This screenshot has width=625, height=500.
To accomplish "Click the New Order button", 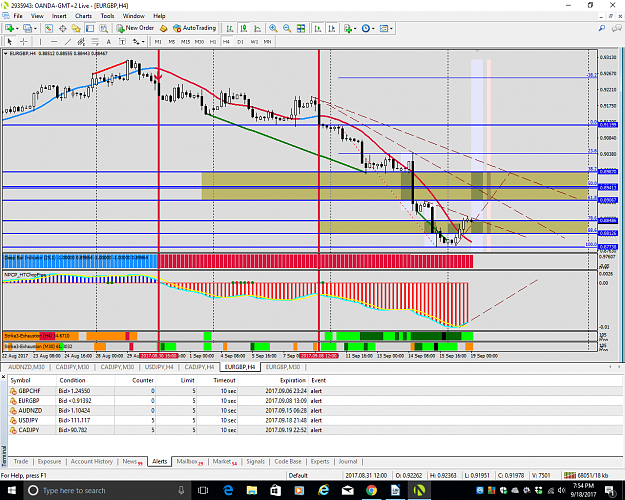I will (136, 28).
